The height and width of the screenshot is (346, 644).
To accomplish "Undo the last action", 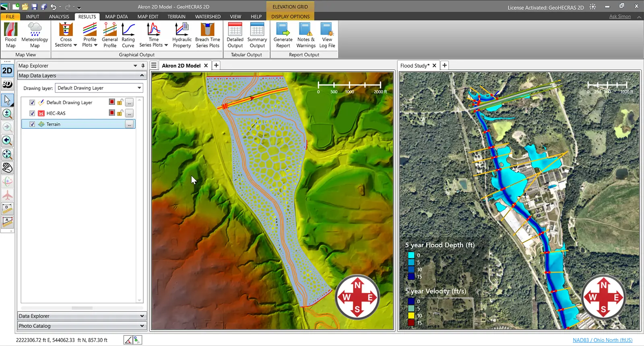I will click(53, 7).
